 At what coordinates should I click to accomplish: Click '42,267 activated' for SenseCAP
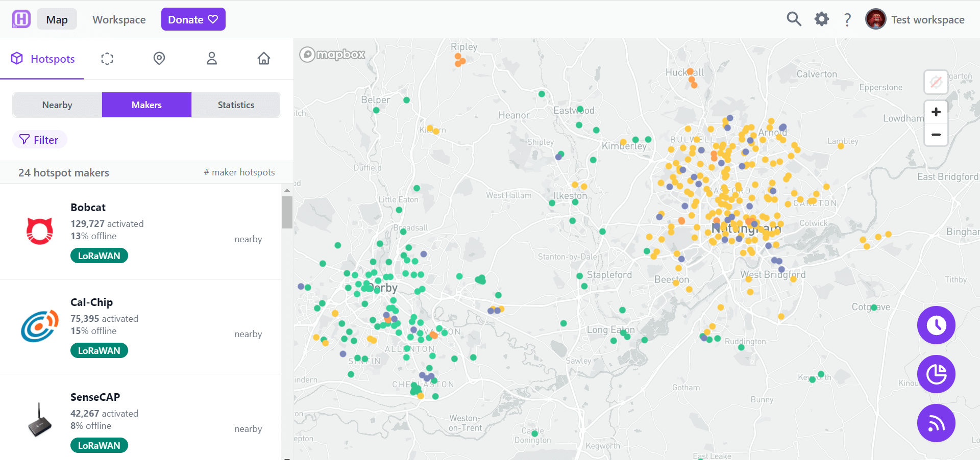[104, 414]
